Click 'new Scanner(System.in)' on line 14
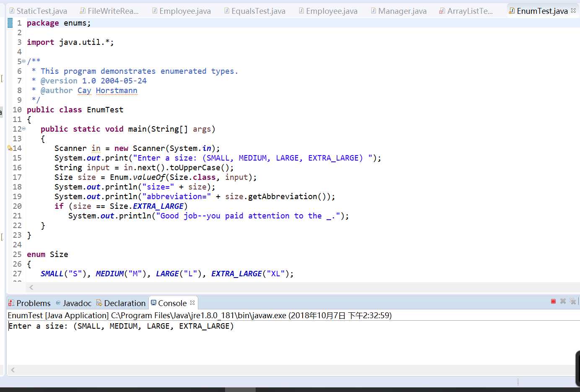The height and width of the screenshot is (392, 580). [x=165, y=148]
